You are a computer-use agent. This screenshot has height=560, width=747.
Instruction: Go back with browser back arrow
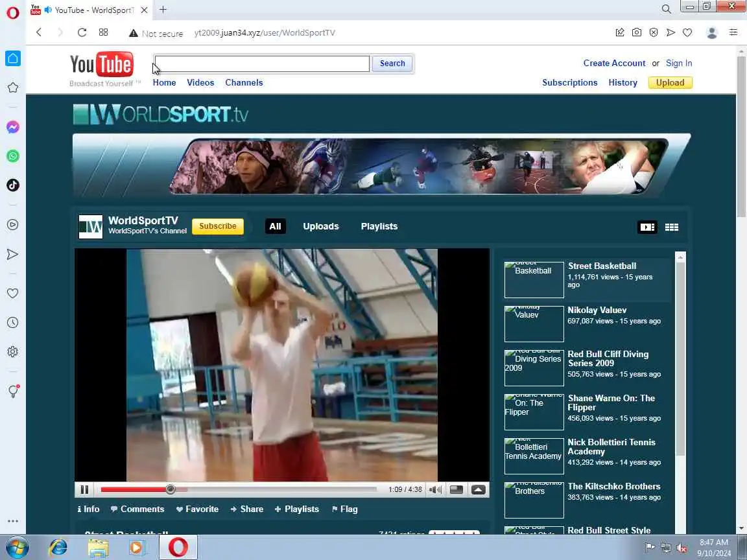click(x=39, y=32)
